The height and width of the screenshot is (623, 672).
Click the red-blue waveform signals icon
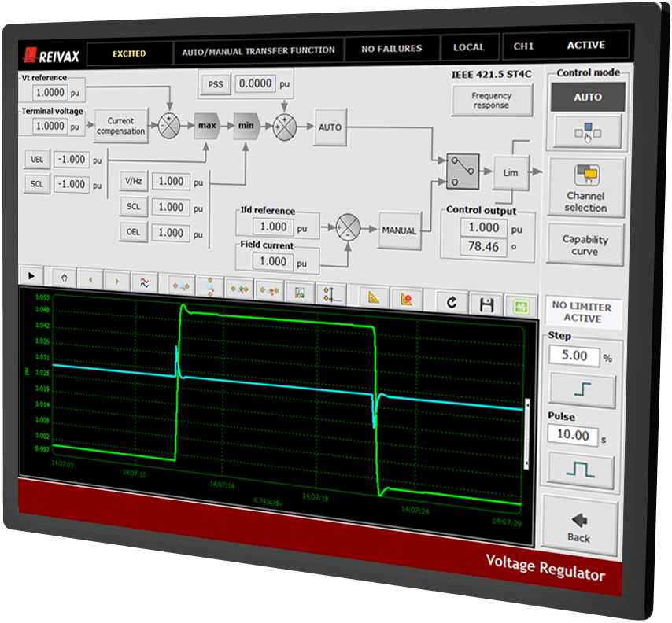pos(145,283)
